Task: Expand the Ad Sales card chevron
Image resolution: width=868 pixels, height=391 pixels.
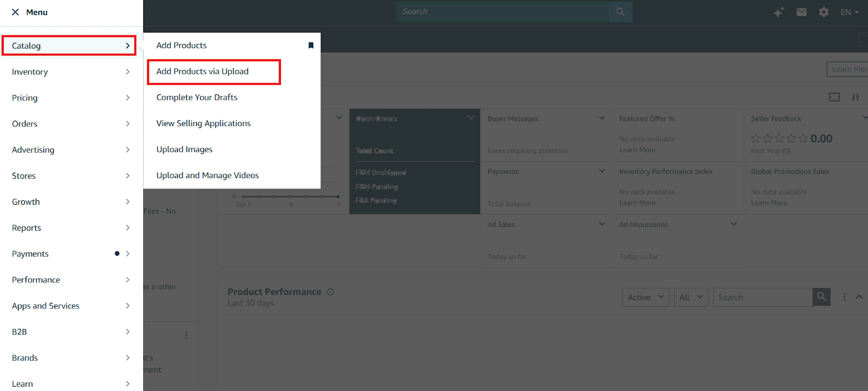Action: click(x=602, y=224)
